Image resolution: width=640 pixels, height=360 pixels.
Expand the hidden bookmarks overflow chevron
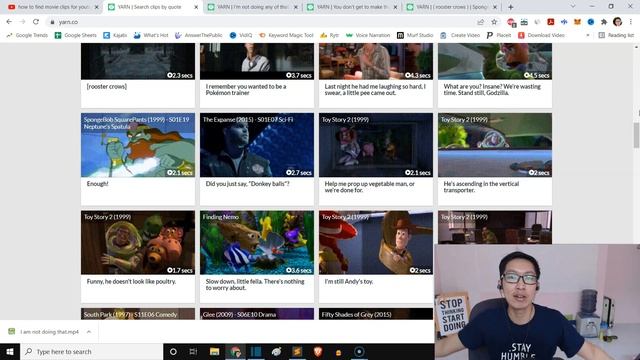pyautogui.click(x=588, y=36)
